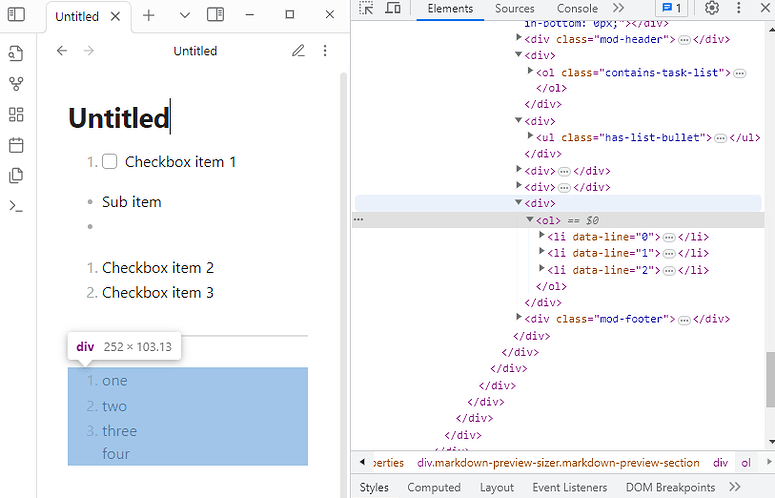Open the command palette icon
The width and height of the screenshot is (775, 498).
tap(16, 206)
